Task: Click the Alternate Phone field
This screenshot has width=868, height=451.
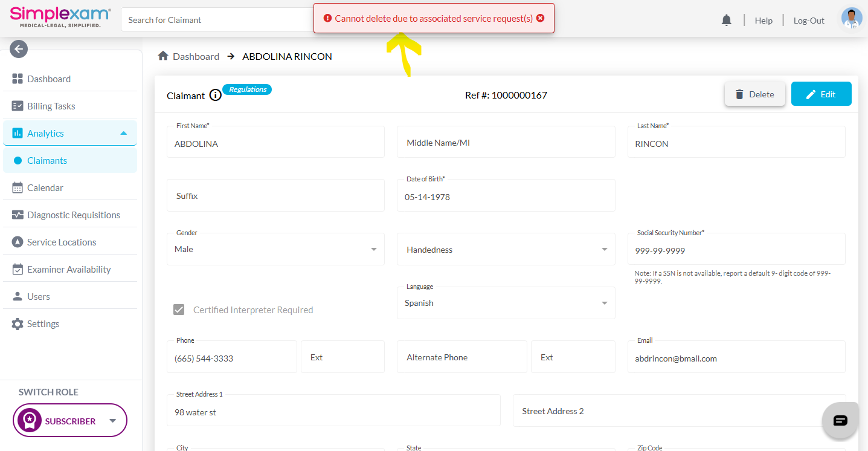Action: tap(462, 357)
